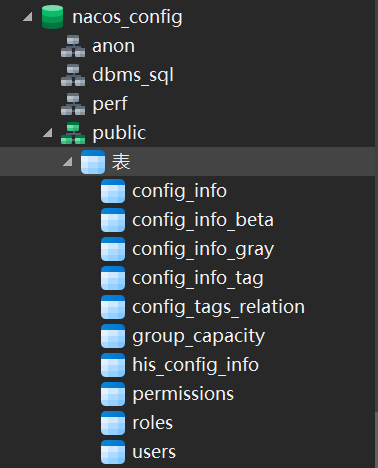
Task: Select the config_tags_relation table
Action: [218, 308]
